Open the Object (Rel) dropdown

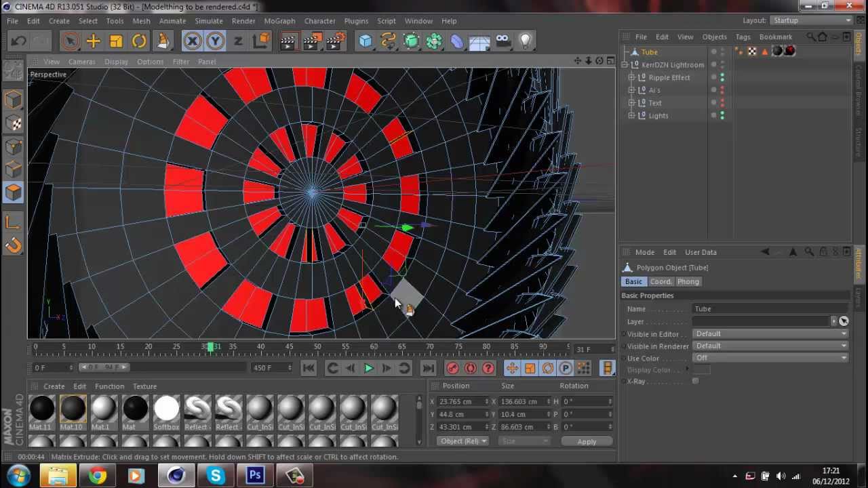point(463,441)
